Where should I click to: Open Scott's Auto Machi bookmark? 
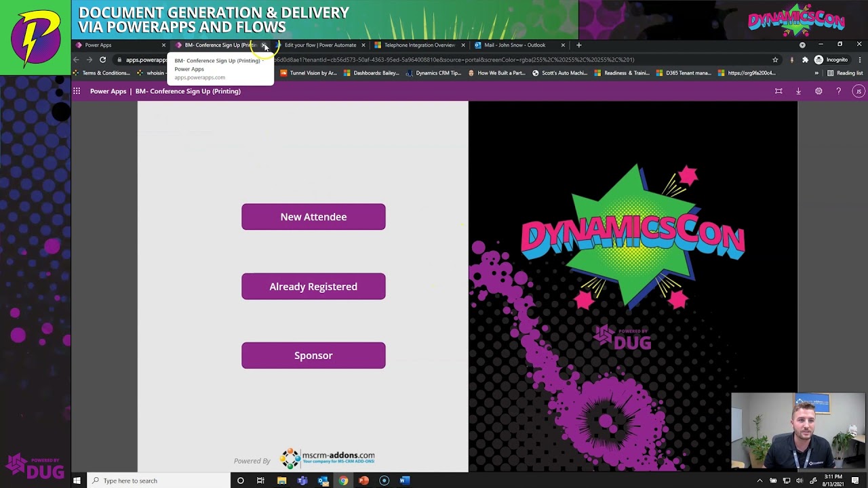559,73
